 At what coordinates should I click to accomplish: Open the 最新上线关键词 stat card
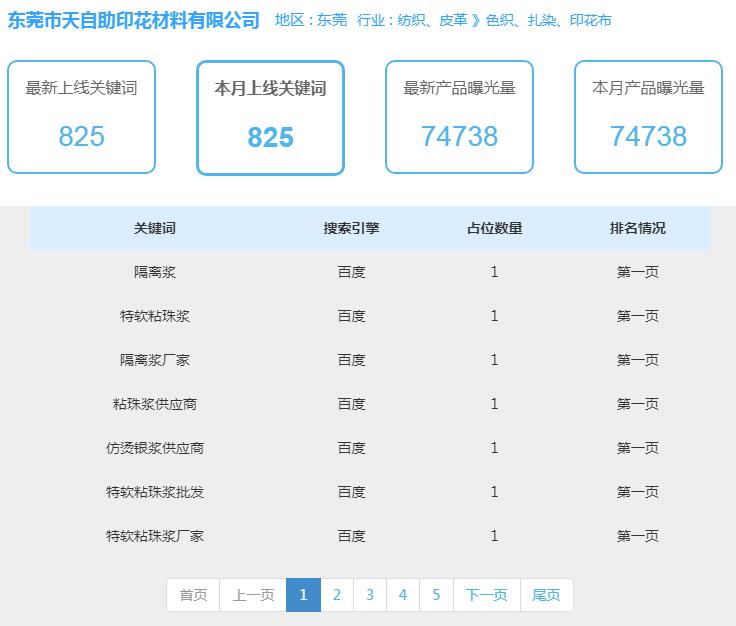tap(81, 117)
